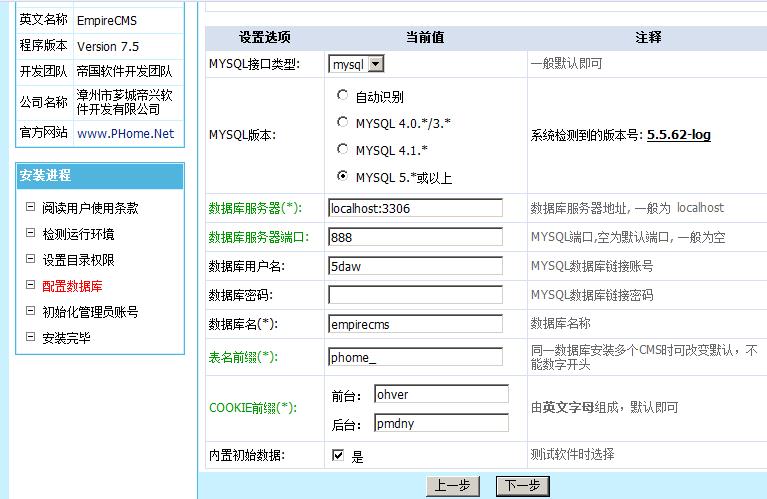Toggle the 内置初始数据 checkbox
This screenshot has height=499, width=767.
tap(338, 455)
